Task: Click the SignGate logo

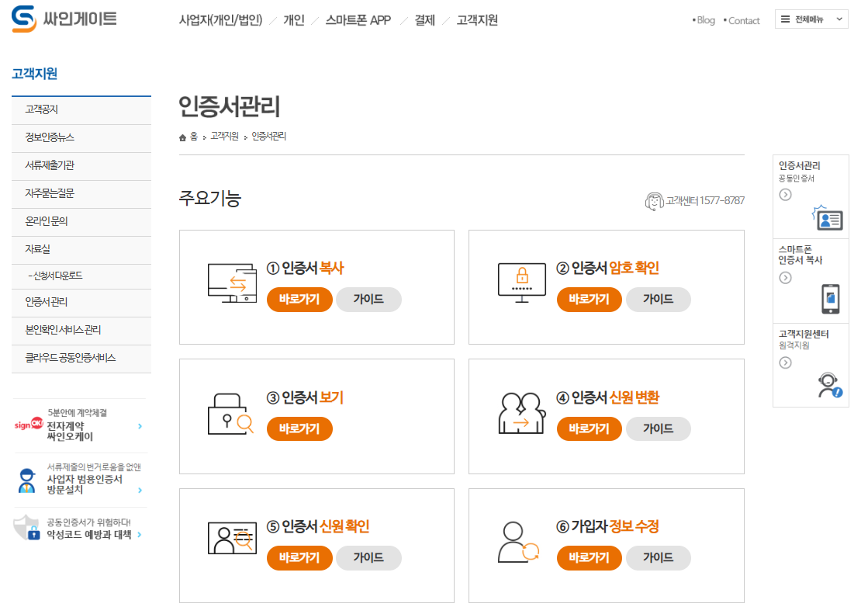Action: 64,19
